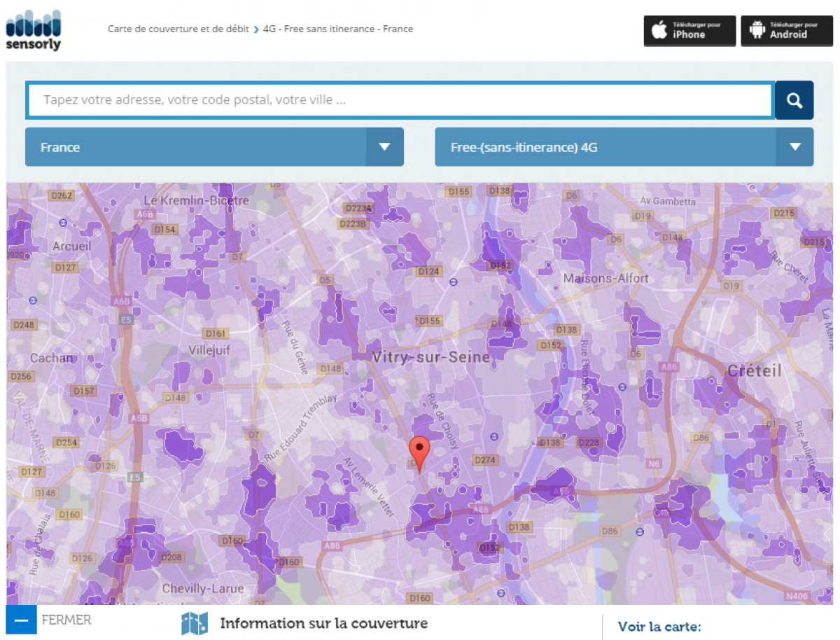
Task: Click the arrow on the France selector
Action: (384, 147)
